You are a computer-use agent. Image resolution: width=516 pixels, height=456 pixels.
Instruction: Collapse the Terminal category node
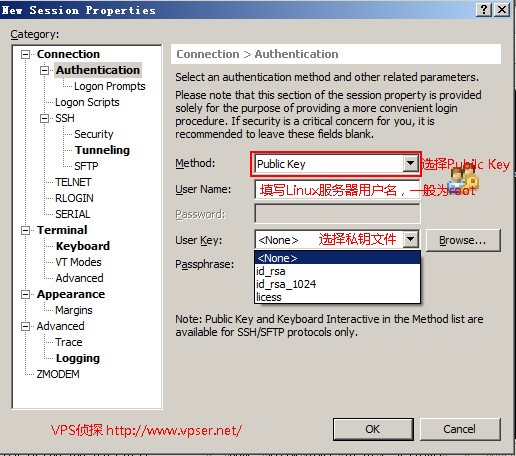25,230
